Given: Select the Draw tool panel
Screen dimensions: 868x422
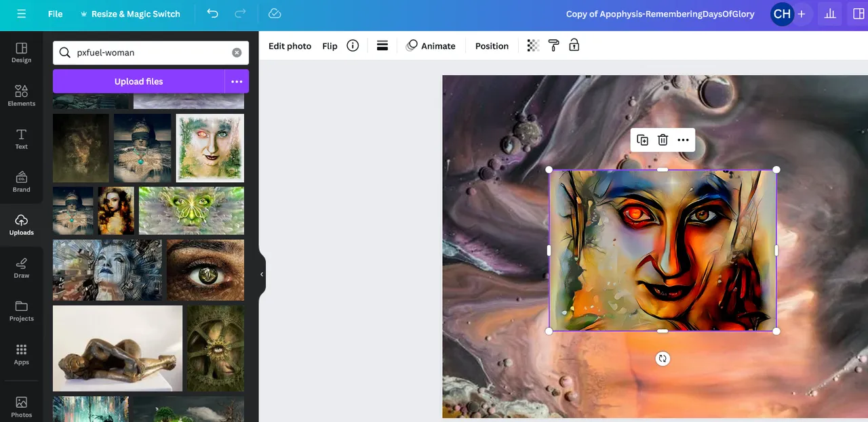Looking at the screenshot, I should [x=22, y=268].
